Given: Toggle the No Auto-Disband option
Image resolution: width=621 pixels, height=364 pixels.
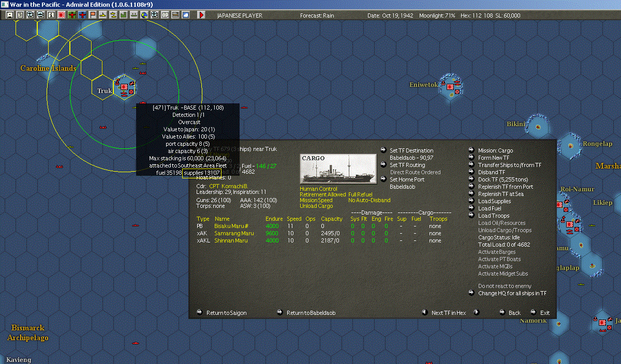Looking at the screenshot, I should tap(369, 200).
